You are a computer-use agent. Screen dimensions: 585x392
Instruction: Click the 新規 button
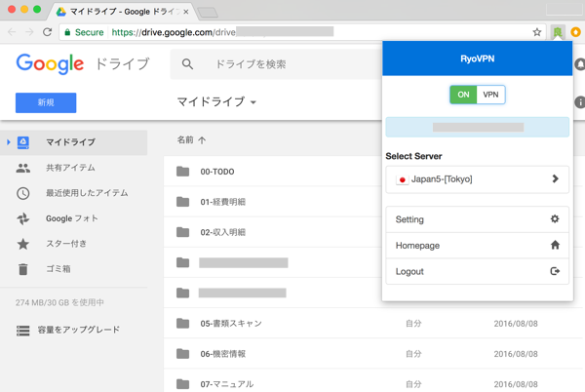[x=46, y=102]
